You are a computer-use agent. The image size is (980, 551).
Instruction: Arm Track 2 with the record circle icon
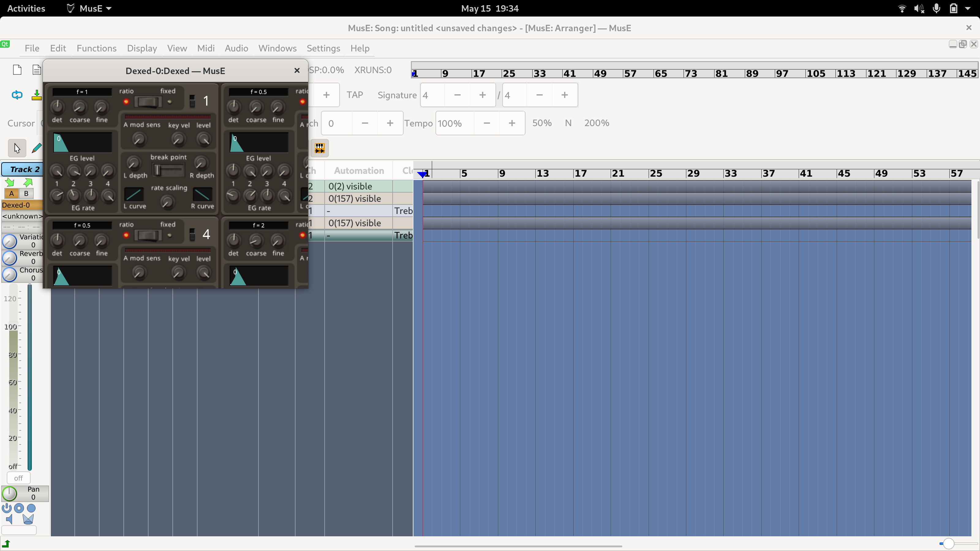pyautogui.click(x=19, y=508)
